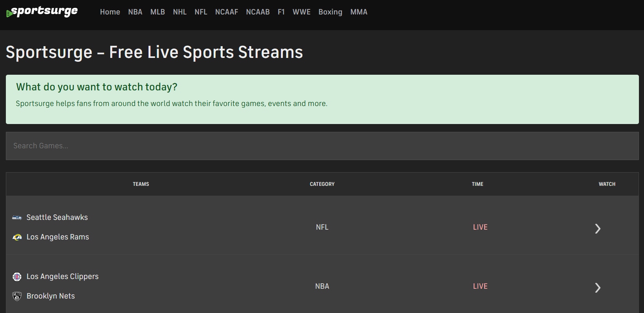The width and height of the screenshot is (644, 313).
Task: Open the NFL nav item
Action: point(201,12)
